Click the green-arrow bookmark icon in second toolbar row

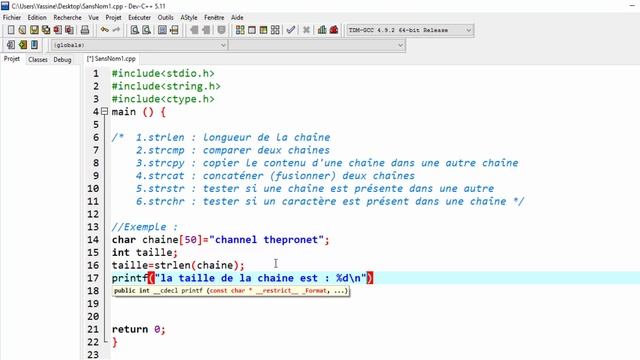[x=23, y=44]
